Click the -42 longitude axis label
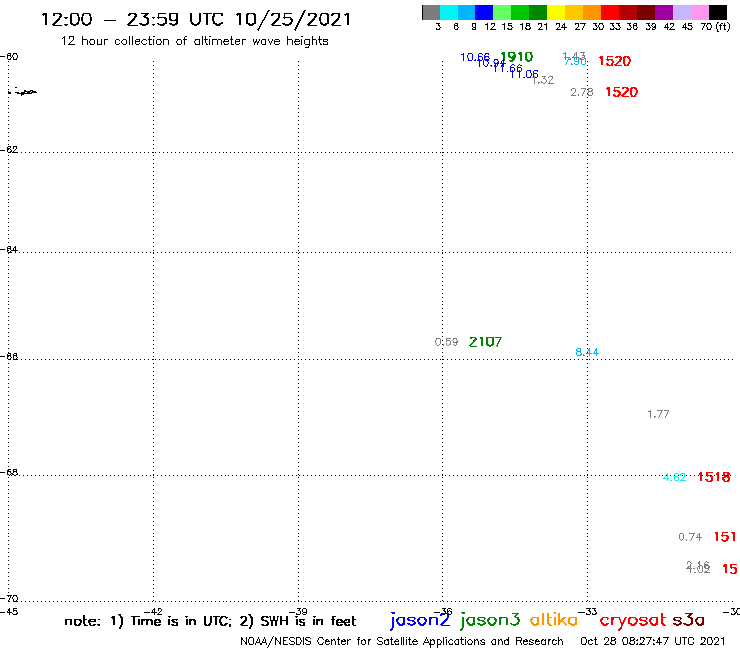 (x=153, y=612)
